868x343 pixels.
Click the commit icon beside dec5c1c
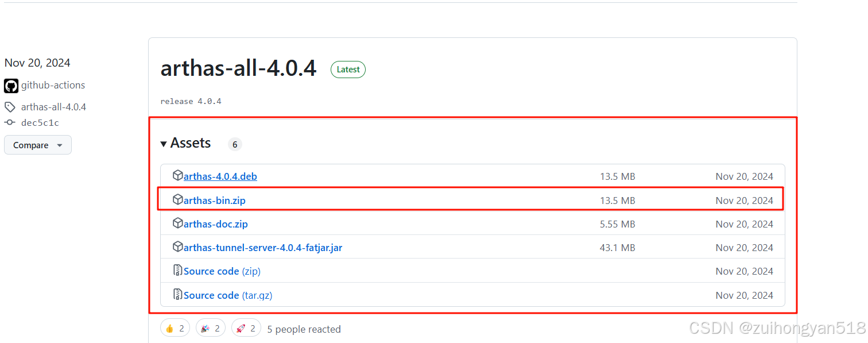tap(10, 122)
